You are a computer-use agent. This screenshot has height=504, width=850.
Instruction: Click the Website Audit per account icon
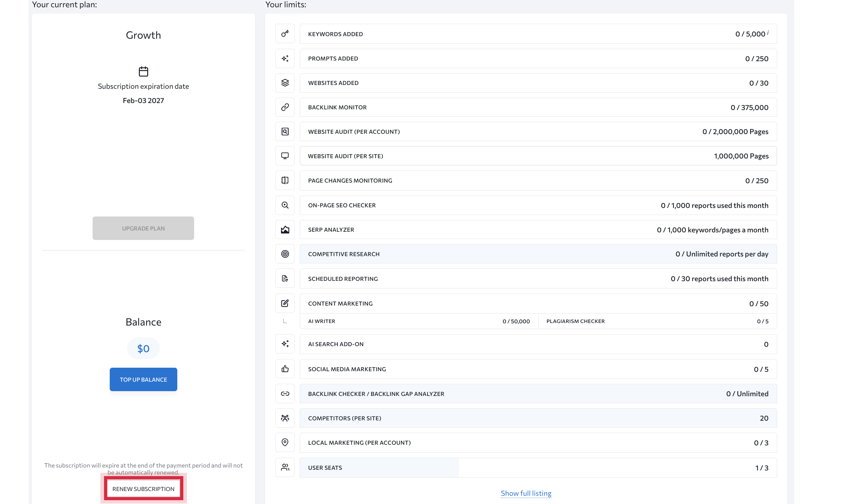tap(285, 132)
